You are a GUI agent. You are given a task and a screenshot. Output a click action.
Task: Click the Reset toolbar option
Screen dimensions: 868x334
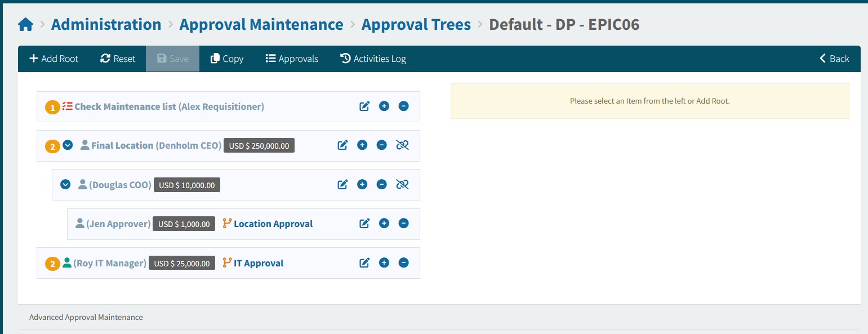point(118,58)
